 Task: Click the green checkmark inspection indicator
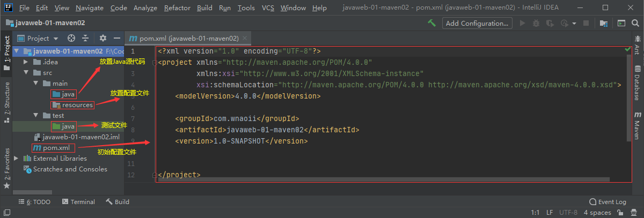coord(628,49)
